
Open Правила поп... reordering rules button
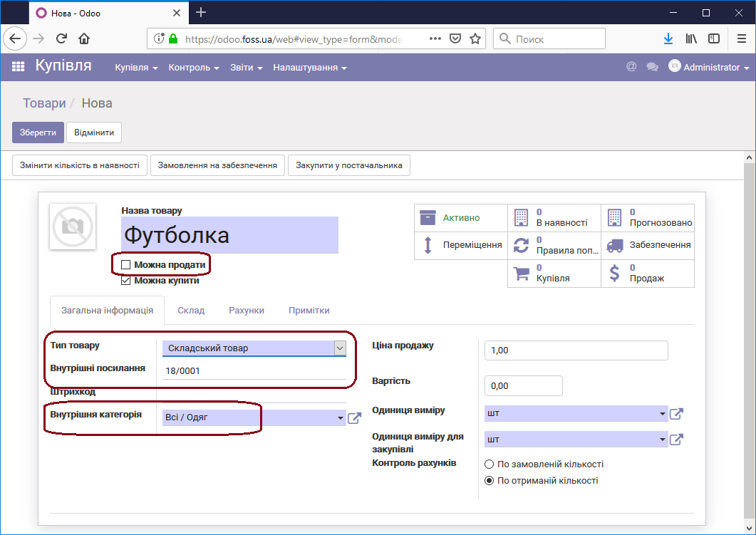tap(554, 245)
